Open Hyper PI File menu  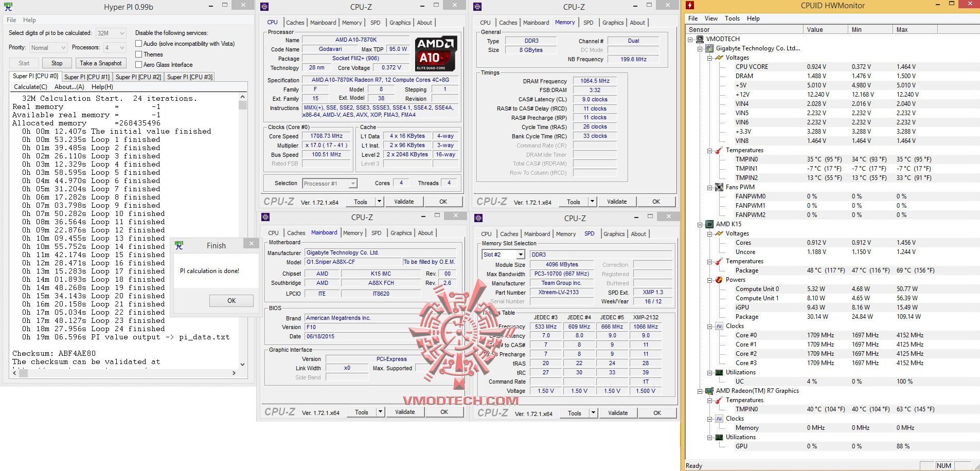pyautogui.click(x=11, y=20)
